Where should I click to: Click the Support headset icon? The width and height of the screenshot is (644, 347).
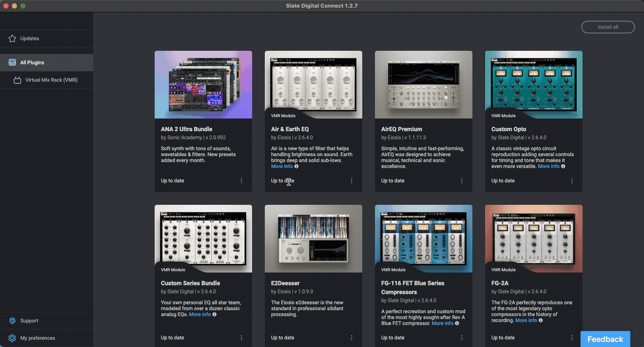tap(12, 321)
